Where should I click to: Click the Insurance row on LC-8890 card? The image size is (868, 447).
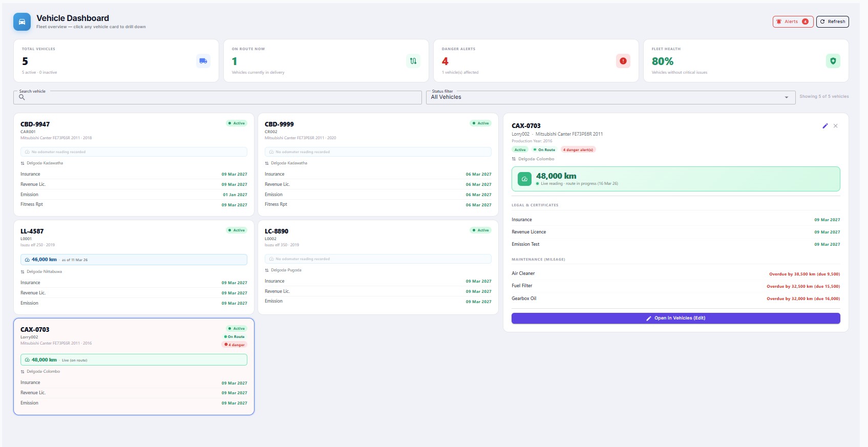click(x=378, y=281)
